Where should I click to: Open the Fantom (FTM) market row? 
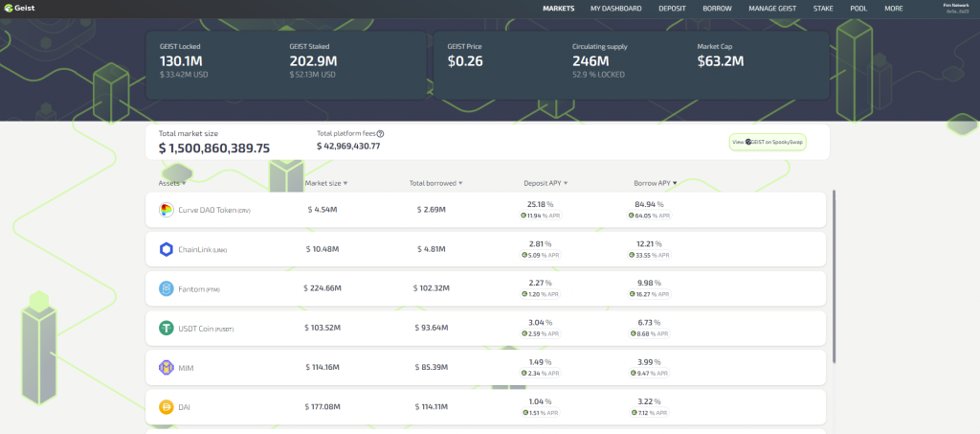coord(485,289)
